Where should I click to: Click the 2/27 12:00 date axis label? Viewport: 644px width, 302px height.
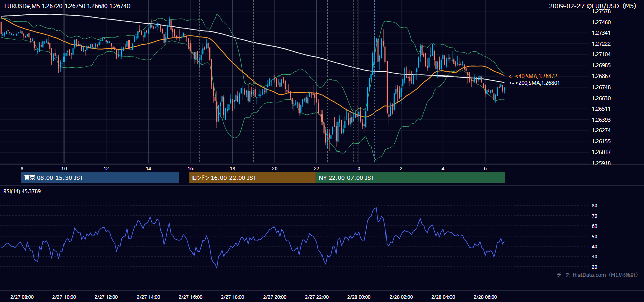pos(106,297)
